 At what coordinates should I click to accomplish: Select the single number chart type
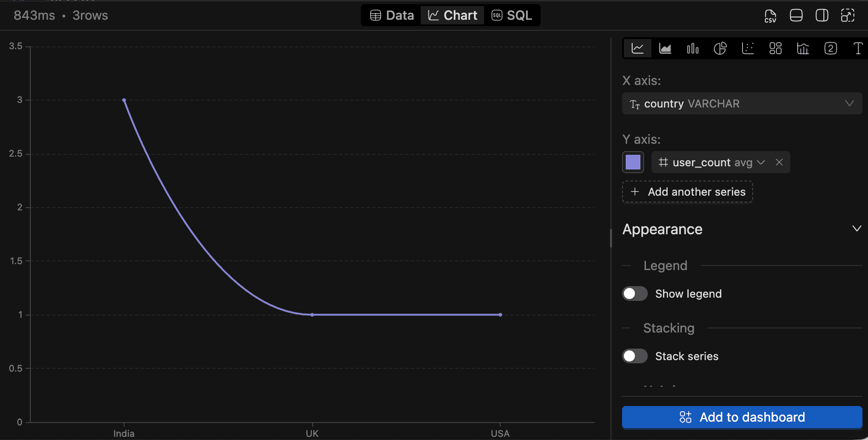830,48
